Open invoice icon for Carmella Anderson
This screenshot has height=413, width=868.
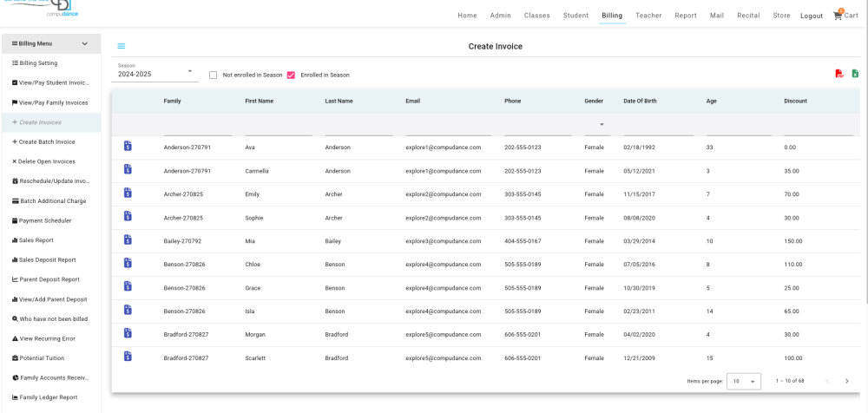128,169
